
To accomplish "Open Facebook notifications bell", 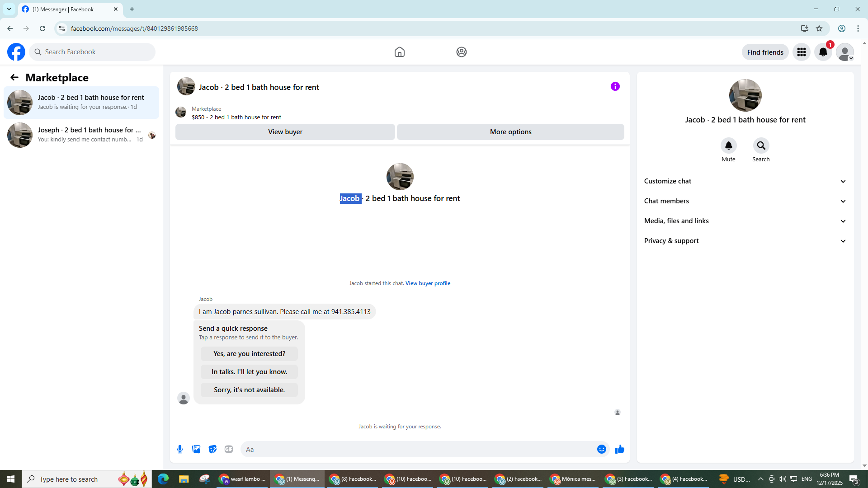I will click(823, 52).
